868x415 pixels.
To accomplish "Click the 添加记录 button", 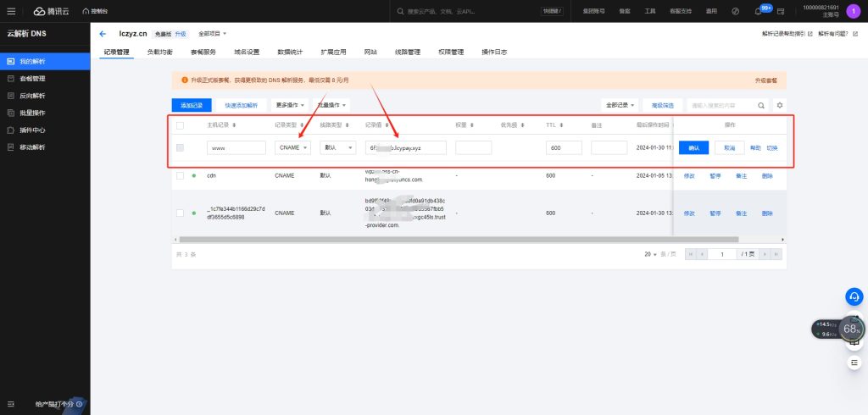I will pyautogui.click(x=192, y=105).
